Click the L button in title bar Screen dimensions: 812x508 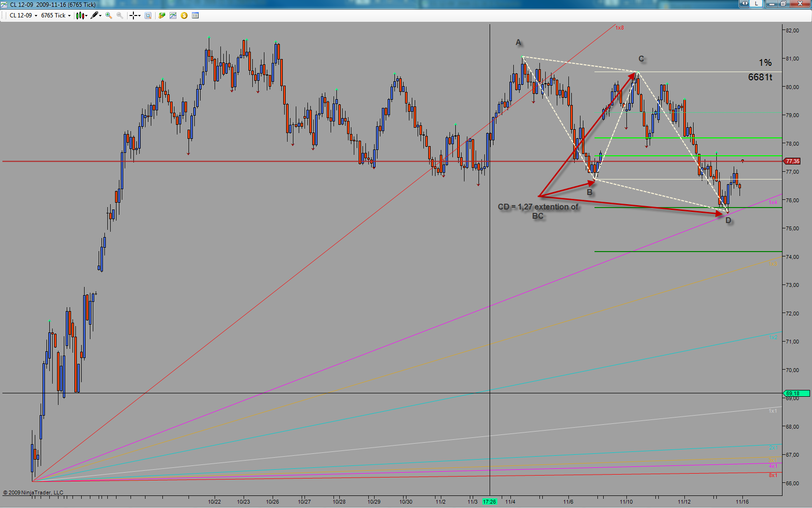[x=756, y=3]
